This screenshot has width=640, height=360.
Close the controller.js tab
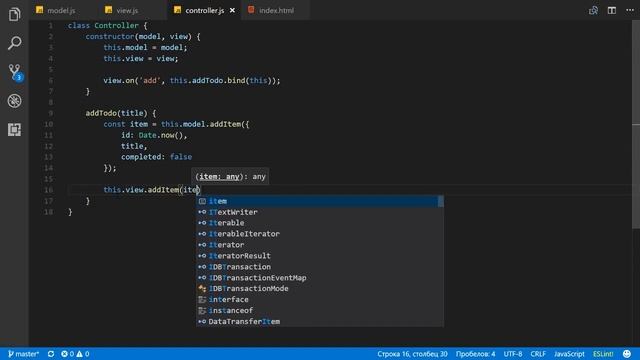click(232, 10)
